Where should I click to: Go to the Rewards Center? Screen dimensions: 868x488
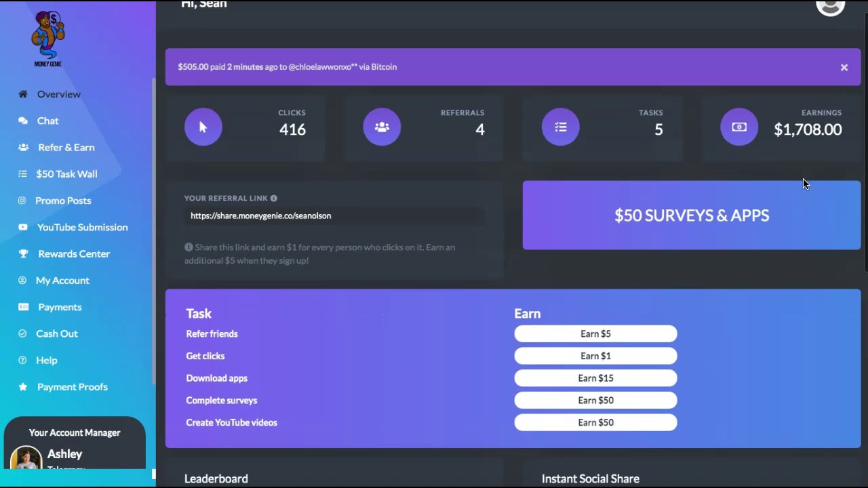tap(74, 253)
